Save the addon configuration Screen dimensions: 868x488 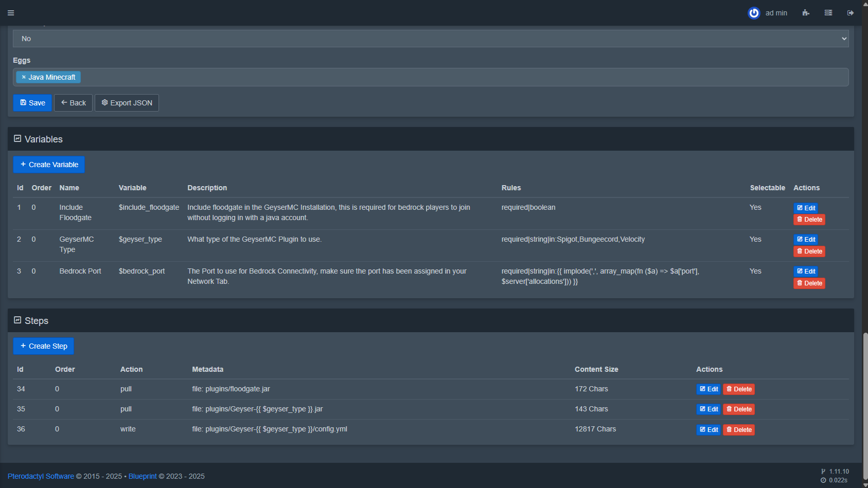coord(32,103)
